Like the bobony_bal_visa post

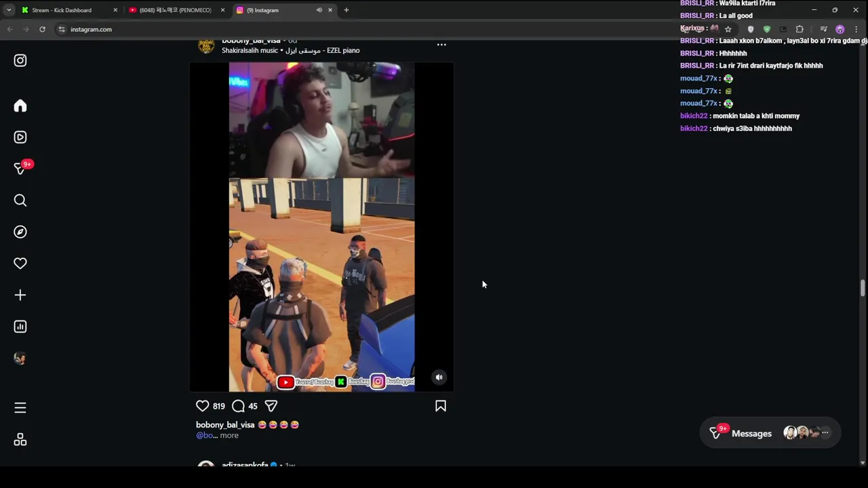click(x=202, y=406)
